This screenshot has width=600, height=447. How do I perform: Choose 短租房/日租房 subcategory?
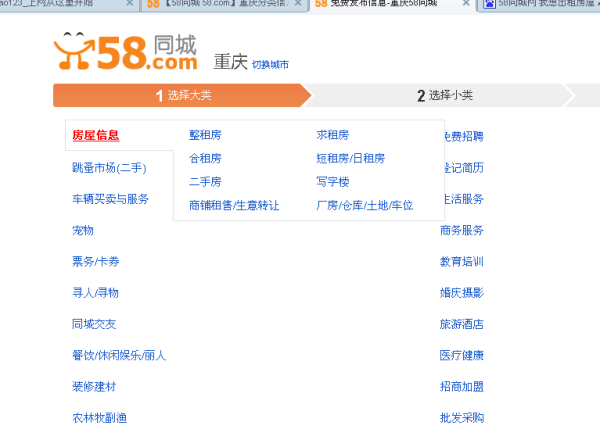[x=351, y=158]
